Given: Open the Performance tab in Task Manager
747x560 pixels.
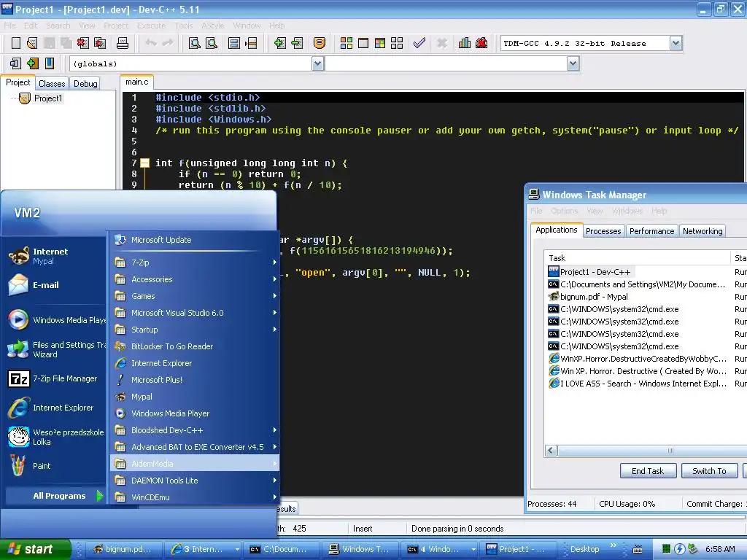Looking at the screenshot, I should 651,231.
